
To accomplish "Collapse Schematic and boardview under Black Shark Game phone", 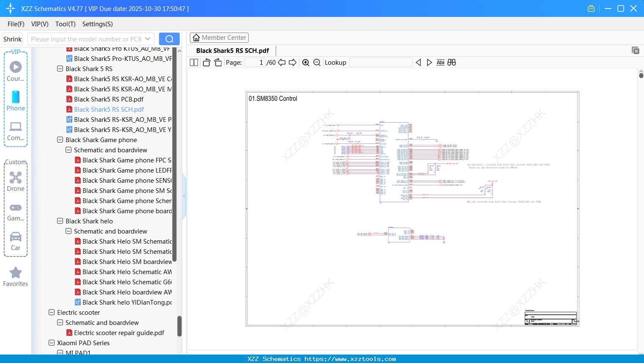I will click(x=69, y=150).
